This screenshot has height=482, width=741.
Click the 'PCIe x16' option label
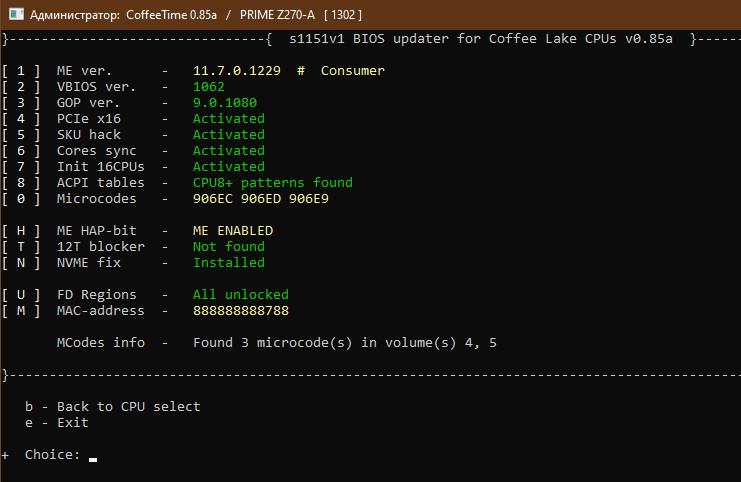tap(88, 119)
